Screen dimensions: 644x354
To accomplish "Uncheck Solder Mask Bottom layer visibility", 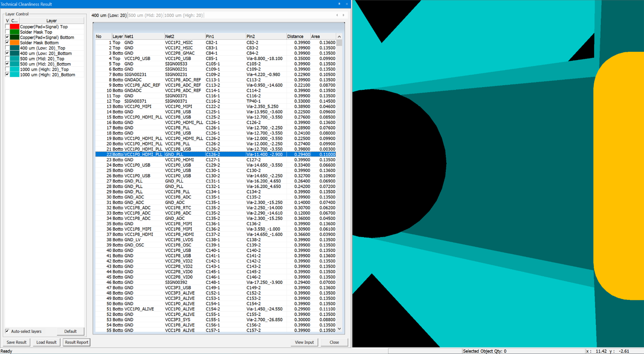I will (x=7, y=43).
